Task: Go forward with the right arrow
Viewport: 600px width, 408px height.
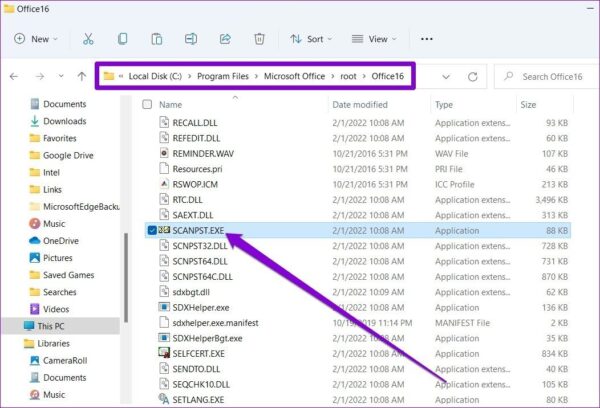Action: 39,77
